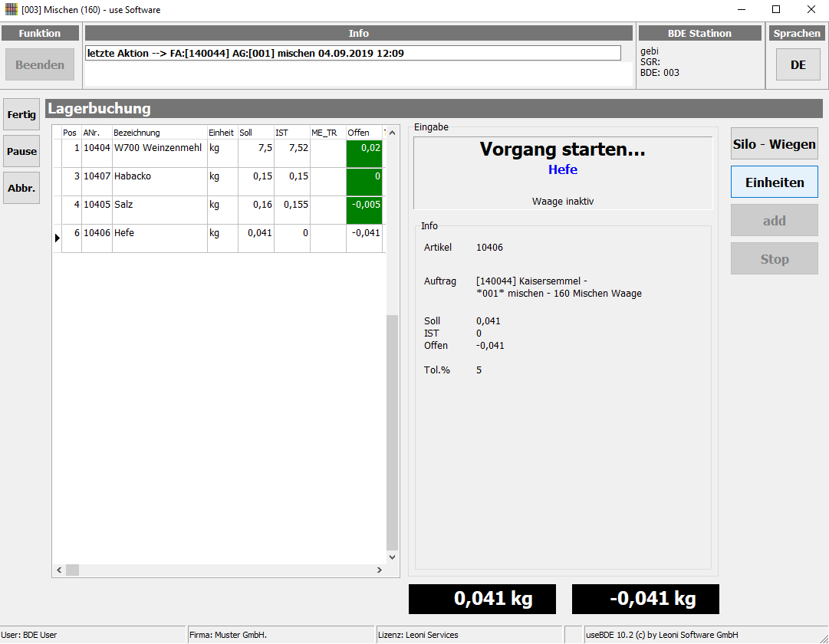Click the green Offen cell 0,02
The height and width of the screenshot is (644, 829).
click(x=364, y=153)
